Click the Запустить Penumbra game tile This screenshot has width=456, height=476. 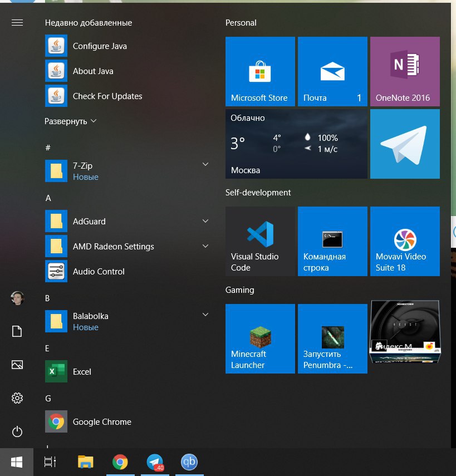[x=332, y=338]
